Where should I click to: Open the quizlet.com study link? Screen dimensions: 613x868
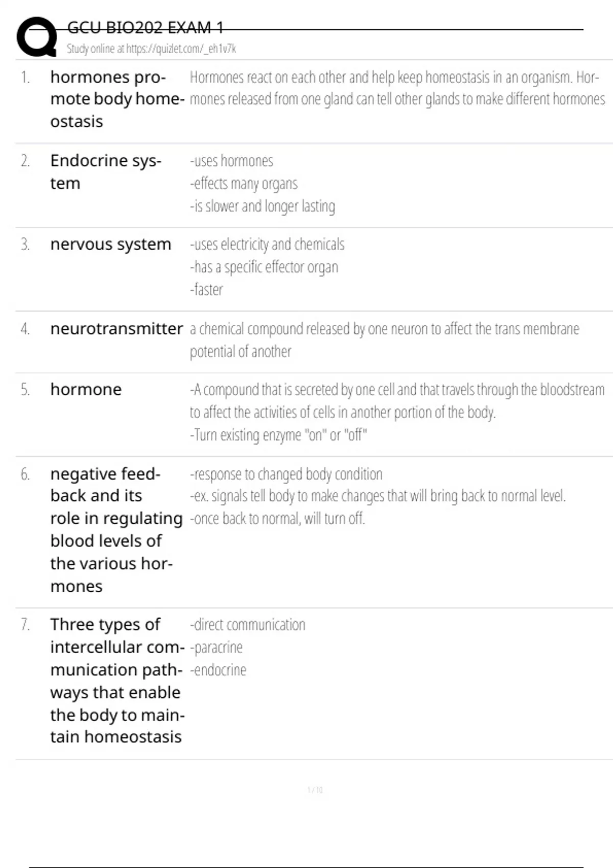click(151, 49)
